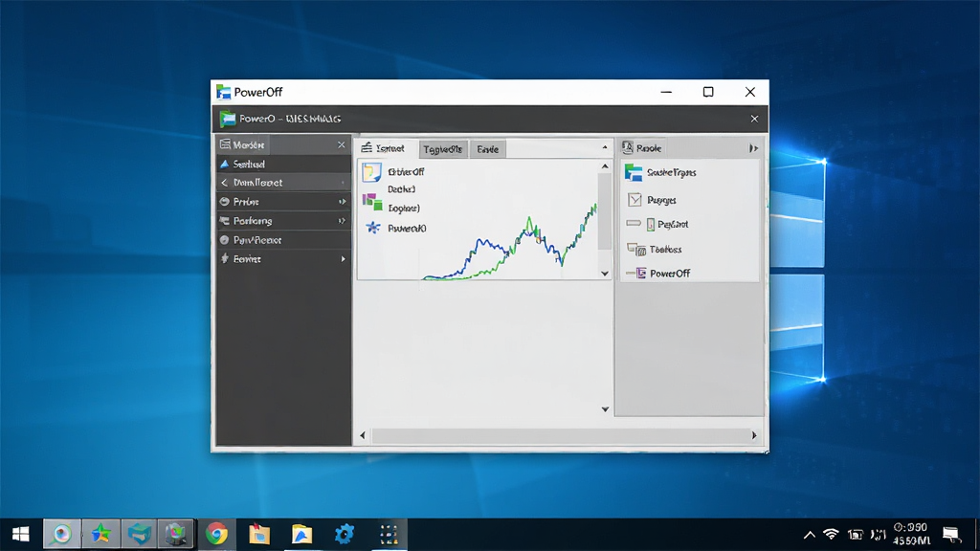Viewport: 980px width, 551px height.
Task: Expand the arrow on the last sidebar row
Action: pos(343,258)
